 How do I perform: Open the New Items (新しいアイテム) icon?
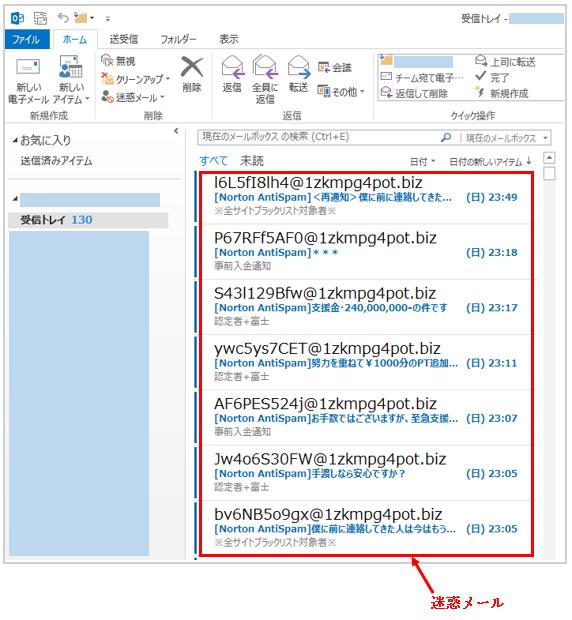71,67
